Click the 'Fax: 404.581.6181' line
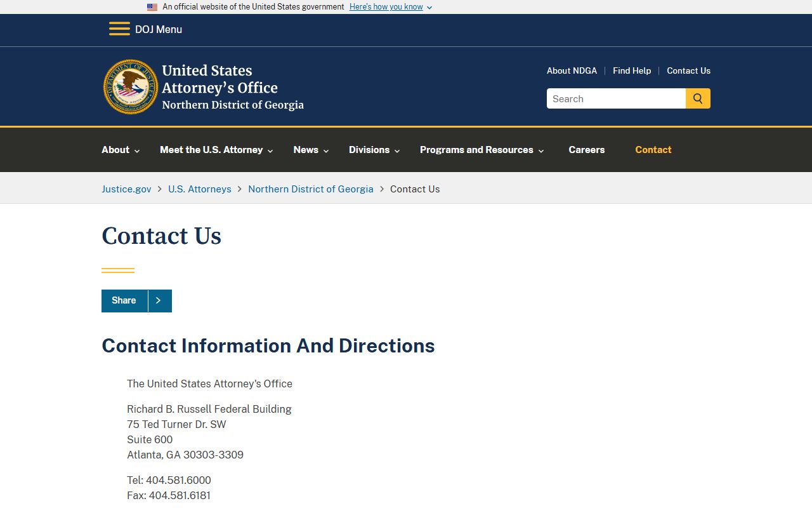 [169, 495]
